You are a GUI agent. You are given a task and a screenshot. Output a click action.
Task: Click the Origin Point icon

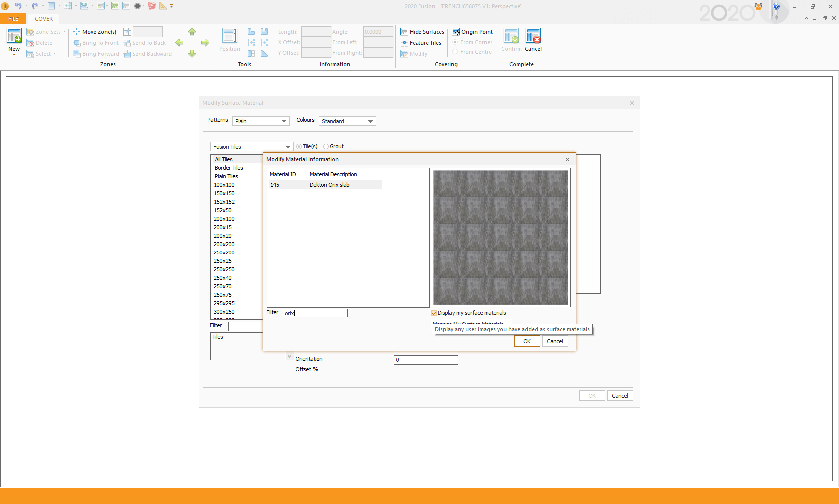coord(456,32)
